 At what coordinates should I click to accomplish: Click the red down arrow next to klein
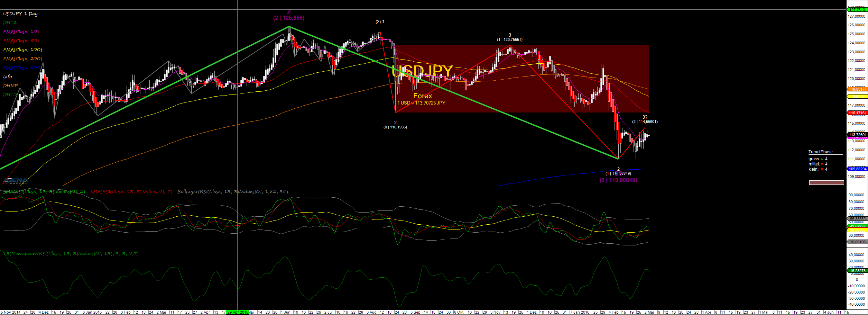click(x=822, y=170)
